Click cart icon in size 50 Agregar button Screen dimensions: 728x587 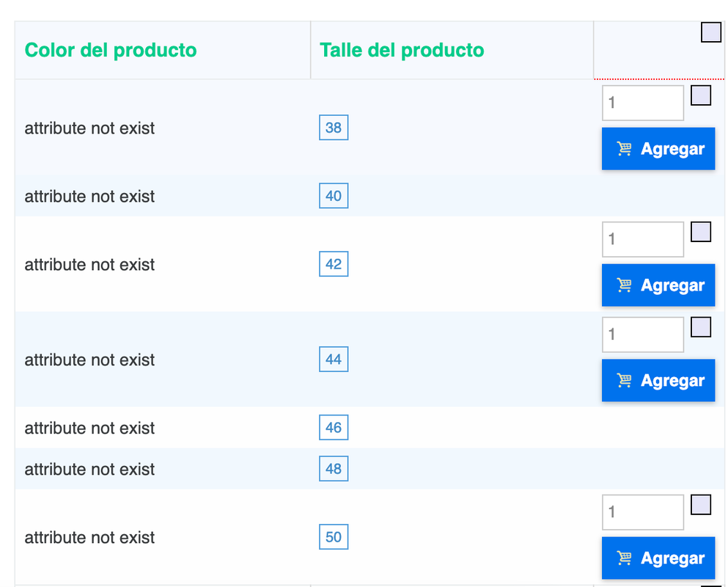pyautogui.click(x=624, y=558)
